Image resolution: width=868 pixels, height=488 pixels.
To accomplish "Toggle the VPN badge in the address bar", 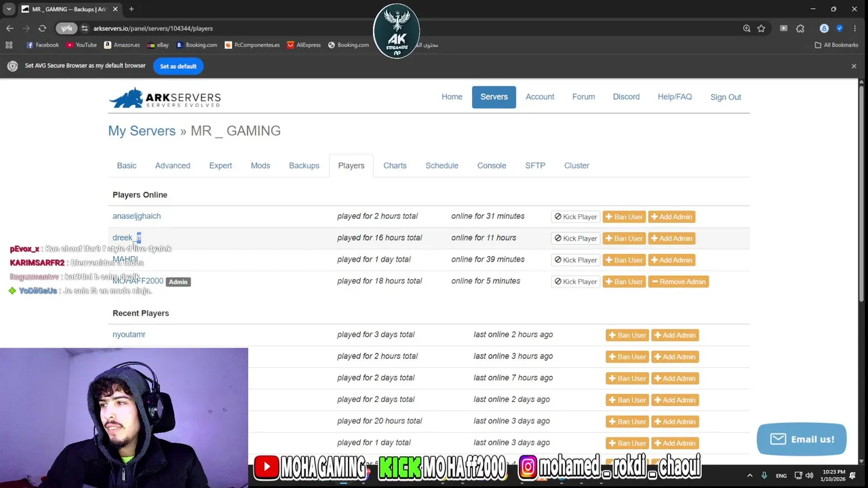I will click(66, 28).
